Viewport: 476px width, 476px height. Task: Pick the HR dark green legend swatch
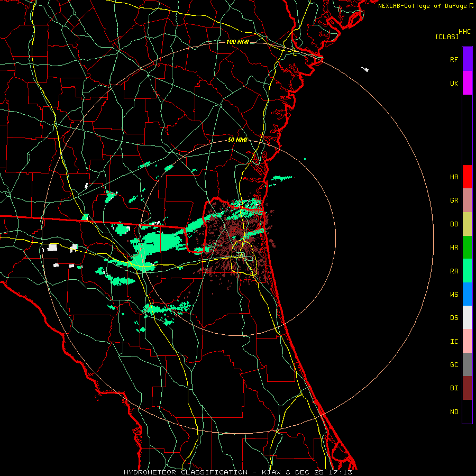467,248
